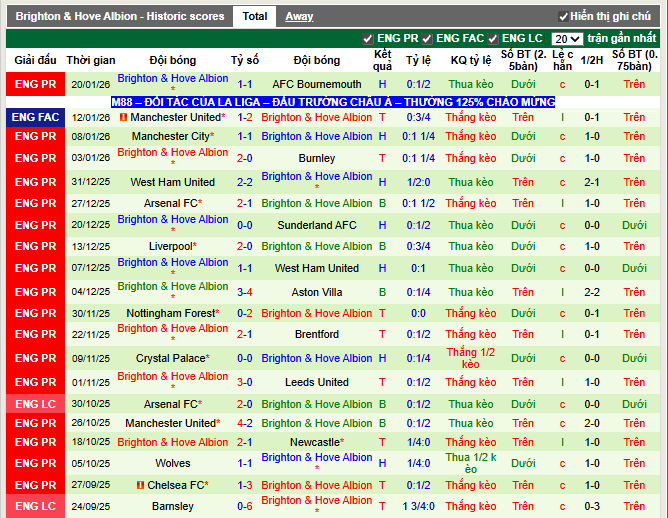Click the date 20/01/26
This screenshot has width=668, height=518.
(91, 84)
